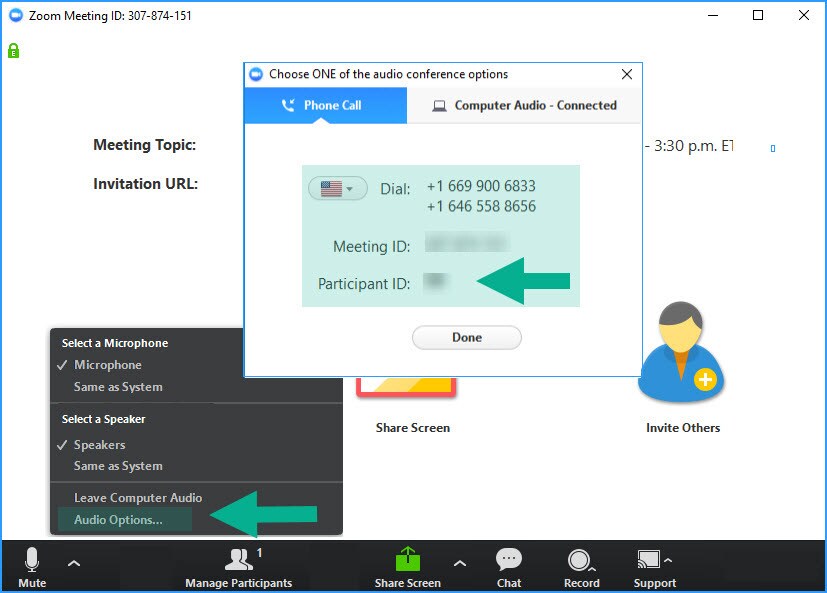Screen dimensions: 827x593
Task: Close the audio conference options dialog
Action: tap(627, 74)
